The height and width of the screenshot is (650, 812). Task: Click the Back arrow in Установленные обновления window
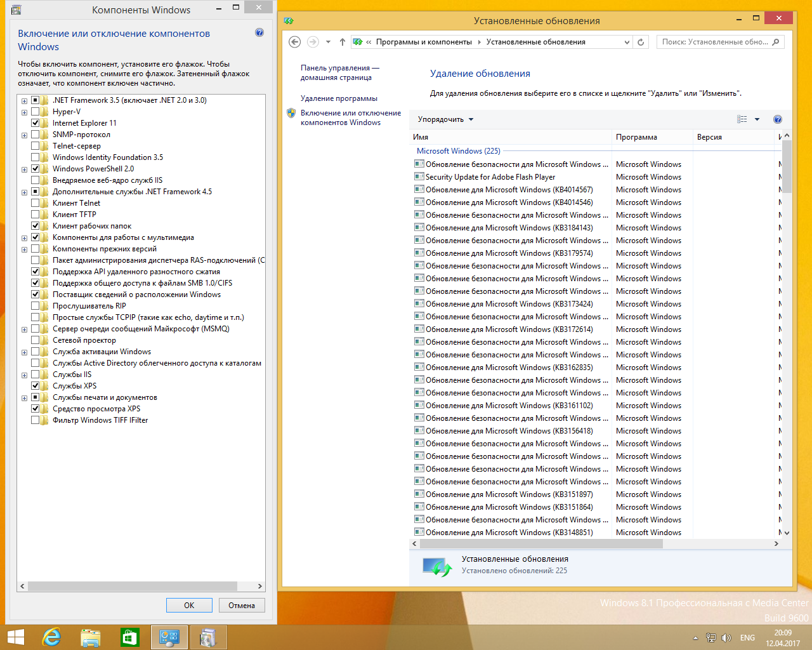[x=294, y=42]
